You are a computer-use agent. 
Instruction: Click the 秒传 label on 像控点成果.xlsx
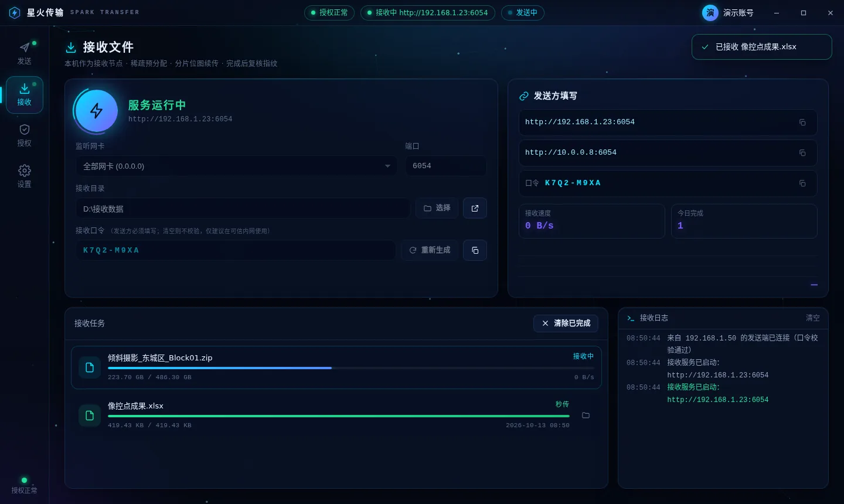point(562,404)
